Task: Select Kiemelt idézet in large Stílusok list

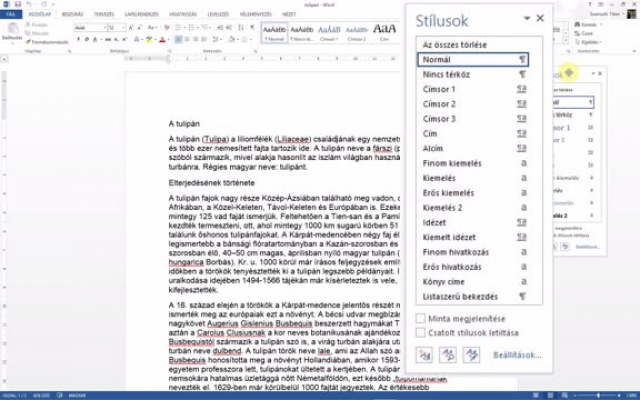Action: [x=473, y=237]
